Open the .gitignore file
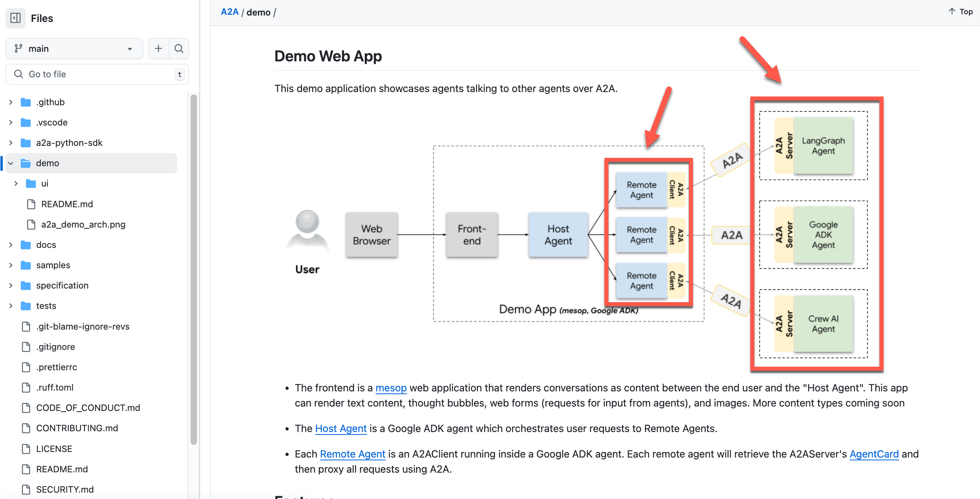980x499 pixels. coord(55,347)
